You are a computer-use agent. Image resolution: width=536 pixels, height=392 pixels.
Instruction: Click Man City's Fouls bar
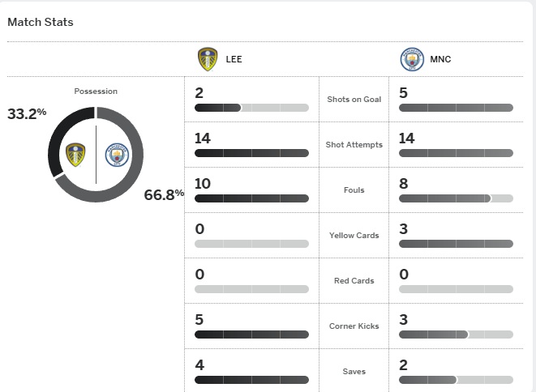(x=456, y=198)
